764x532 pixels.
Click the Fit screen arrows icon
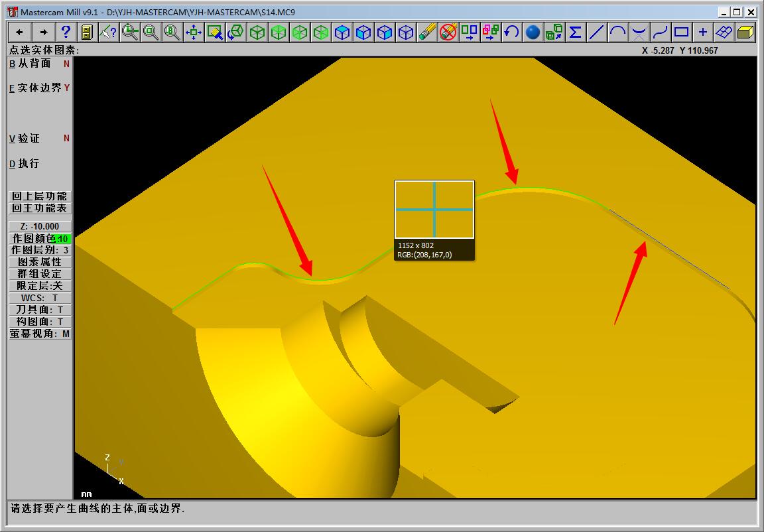tap(194, 32)
